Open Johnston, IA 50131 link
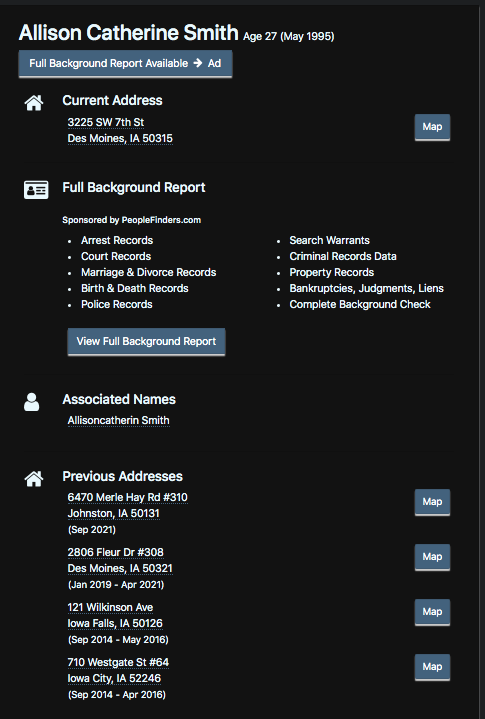The height and width of the screenshot is (719, 485). [114, 514]
